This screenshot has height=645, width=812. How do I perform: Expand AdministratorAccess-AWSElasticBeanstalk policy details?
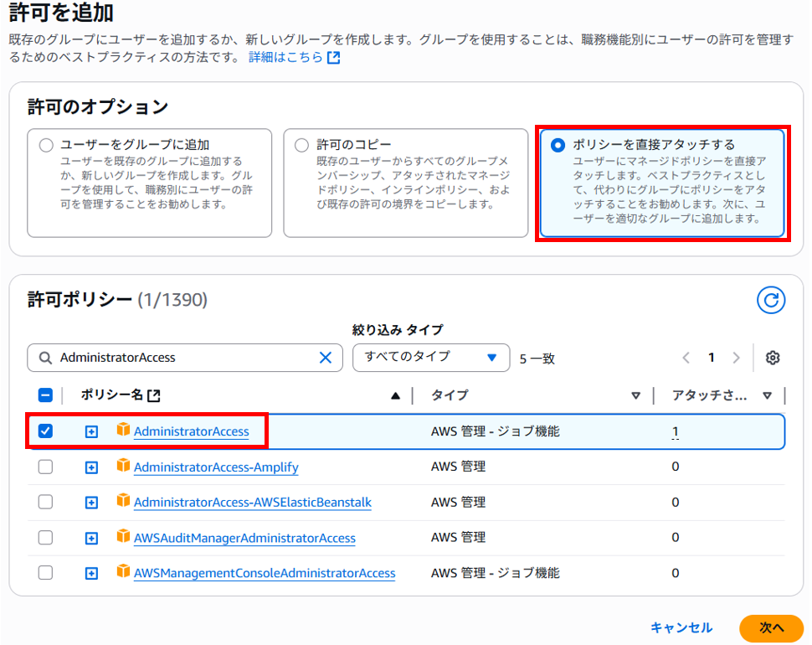[x=91, y=503]
